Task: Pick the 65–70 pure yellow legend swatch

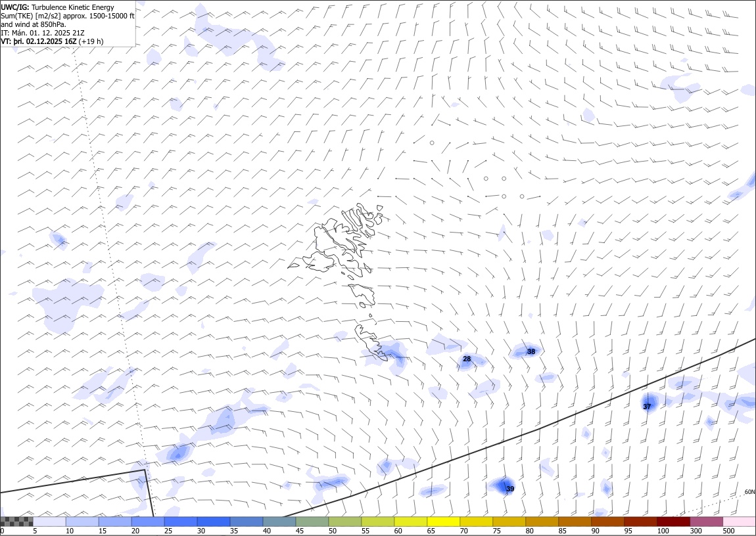Action: [x=444, y=522]
